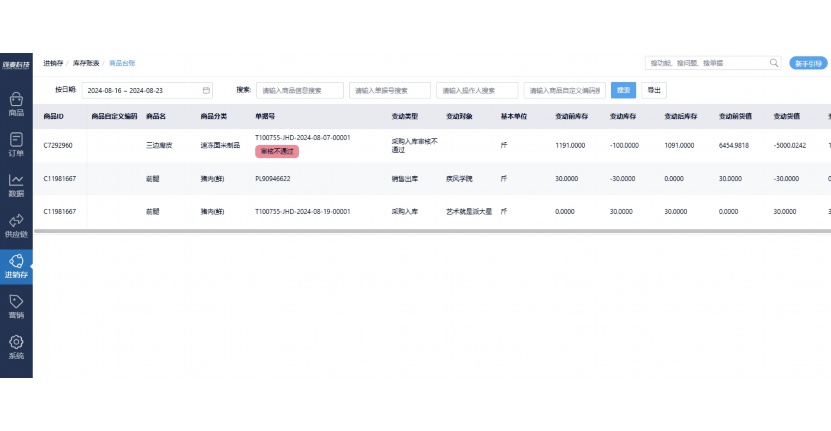Click the blue 搜索 button

pos(623,90)
